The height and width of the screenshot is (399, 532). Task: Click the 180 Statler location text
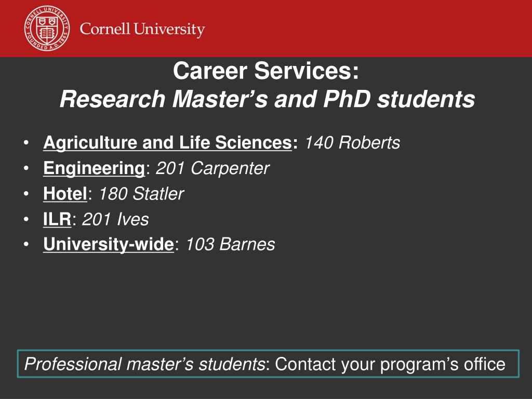[x=141, y=194]
